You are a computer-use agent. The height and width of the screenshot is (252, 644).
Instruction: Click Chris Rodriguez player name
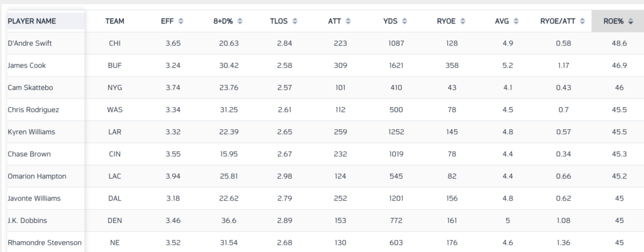[33, 110]
